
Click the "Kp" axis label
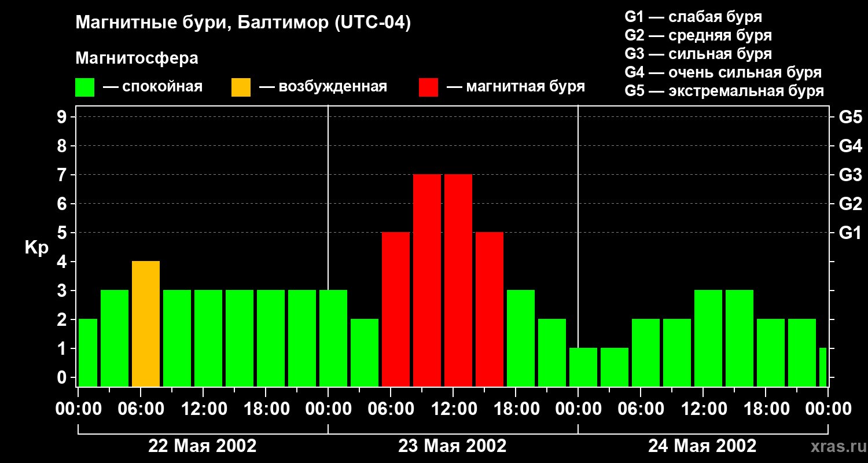tap(37, 248)
